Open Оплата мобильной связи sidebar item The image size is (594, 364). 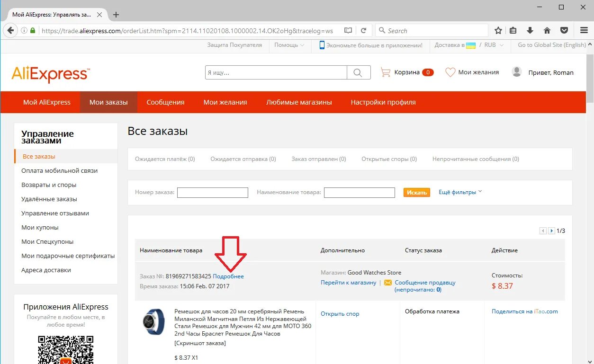[60, 170]
